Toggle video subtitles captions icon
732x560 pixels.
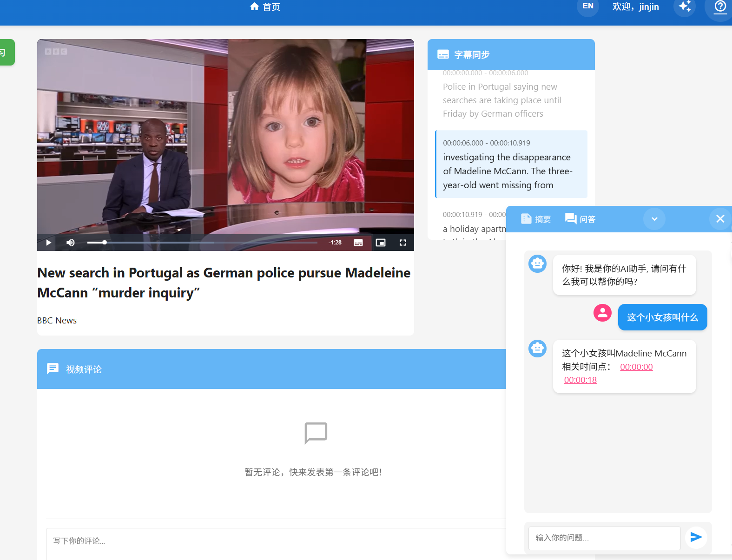(358, 243)
